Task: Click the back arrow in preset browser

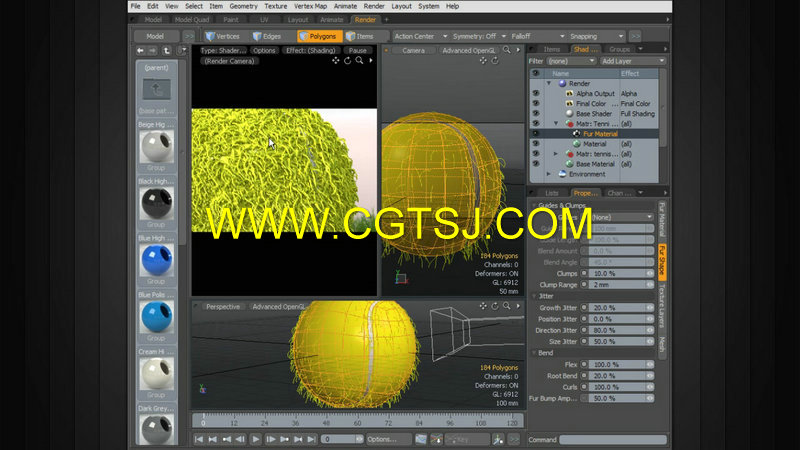Action: click(x=140, y=51)
